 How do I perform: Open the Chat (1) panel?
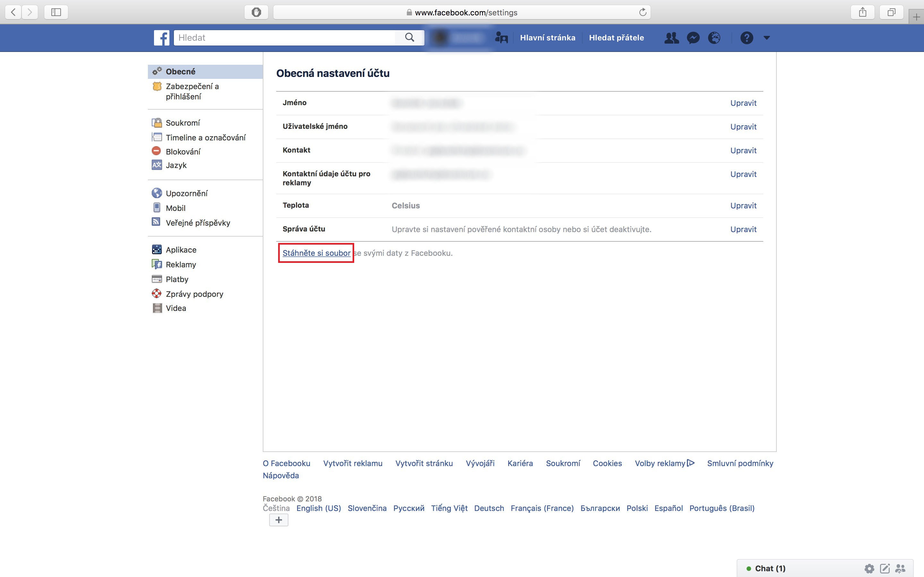click(x=770, y=569)
